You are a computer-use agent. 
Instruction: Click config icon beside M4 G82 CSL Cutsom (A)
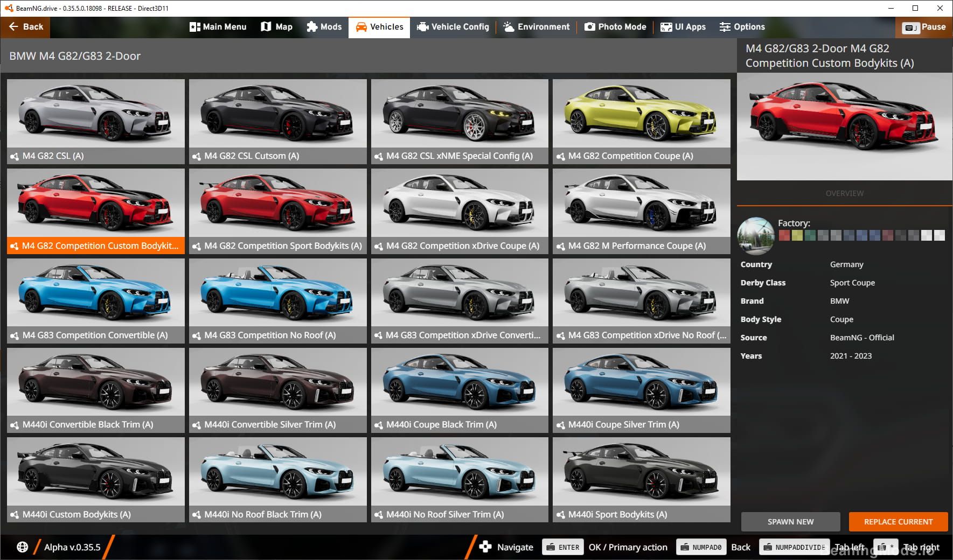tap(197, 156)
